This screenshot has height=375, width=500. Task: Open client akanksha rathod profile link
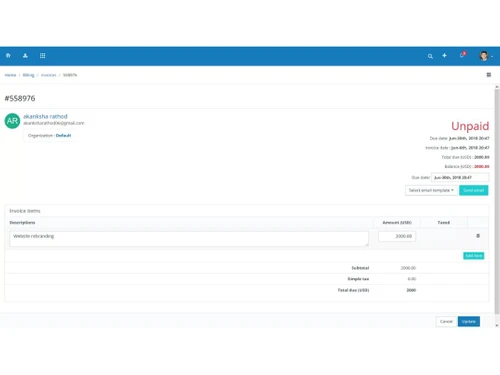pyautogui.click(x=45, y=116)
